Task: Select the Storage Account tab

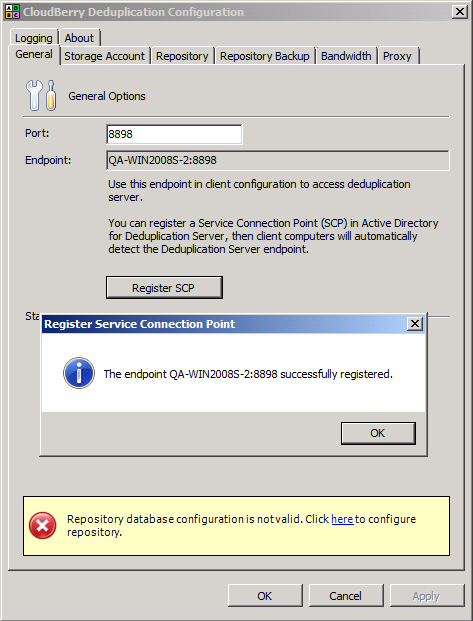Action: click(x=105, y=56)
